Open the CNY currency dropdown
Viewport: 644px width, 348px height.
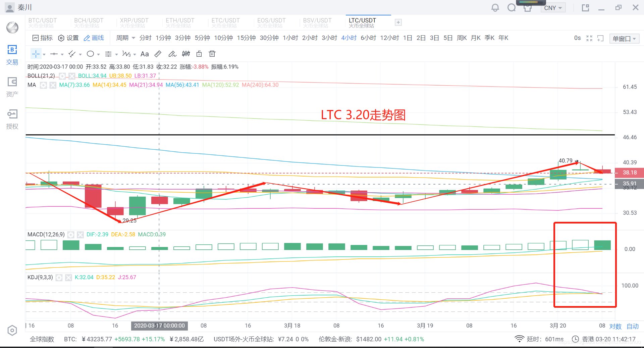[553, 8]
